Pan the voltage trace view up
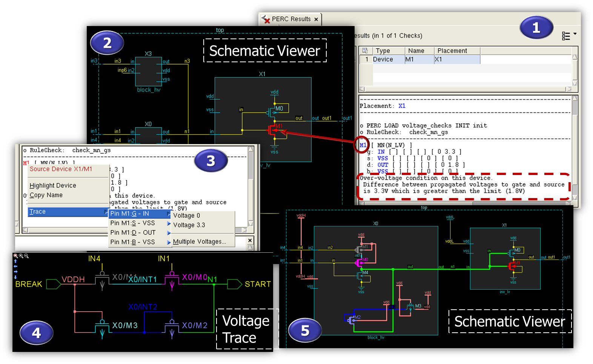This screenshot has width=593, height=364. point(15,261)
